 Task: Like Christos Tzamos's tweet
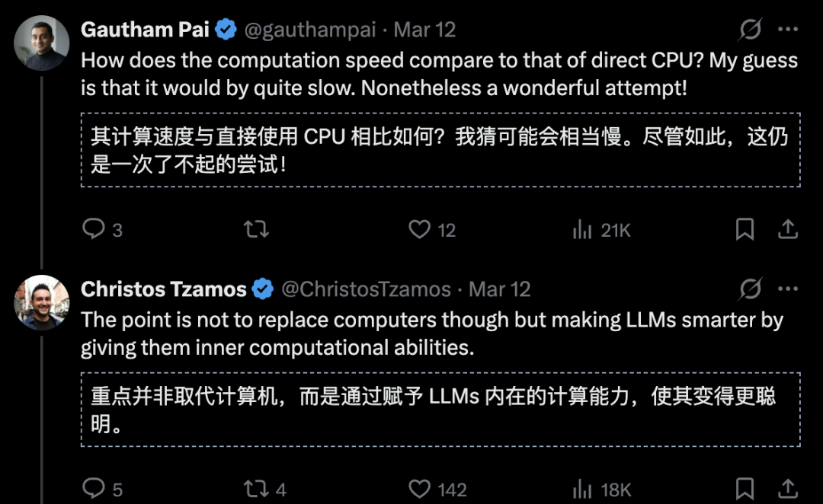pos(420,488)
